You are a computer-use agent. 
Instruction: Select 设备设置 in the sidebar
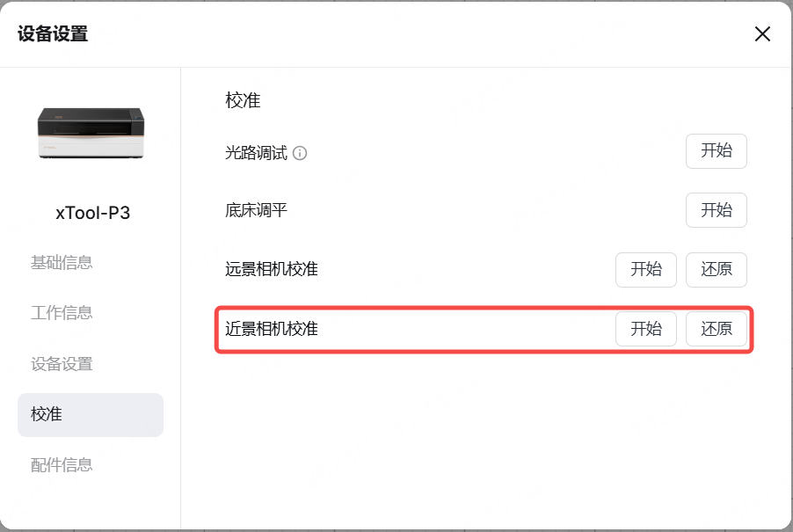tap(62, 363)
